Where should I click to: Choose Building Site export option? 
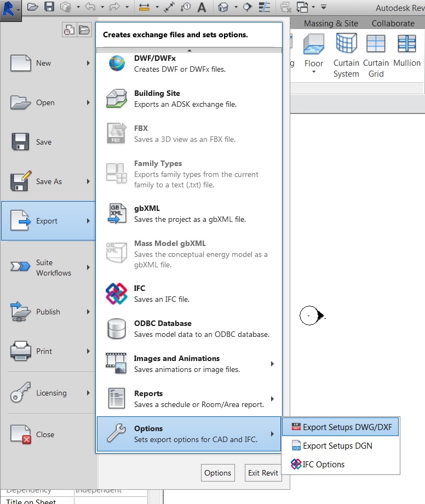coord(189,99)
